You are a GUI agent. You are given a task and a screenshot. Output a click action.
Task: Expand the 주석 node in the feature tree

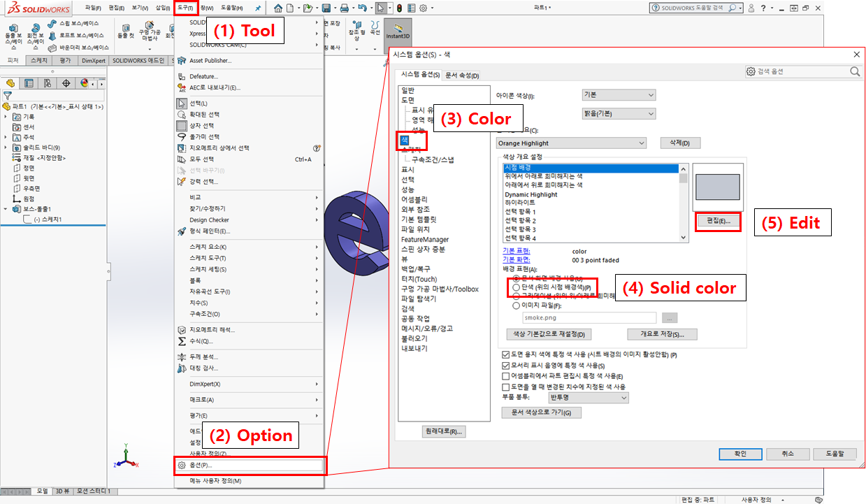[x=6, y=137]
